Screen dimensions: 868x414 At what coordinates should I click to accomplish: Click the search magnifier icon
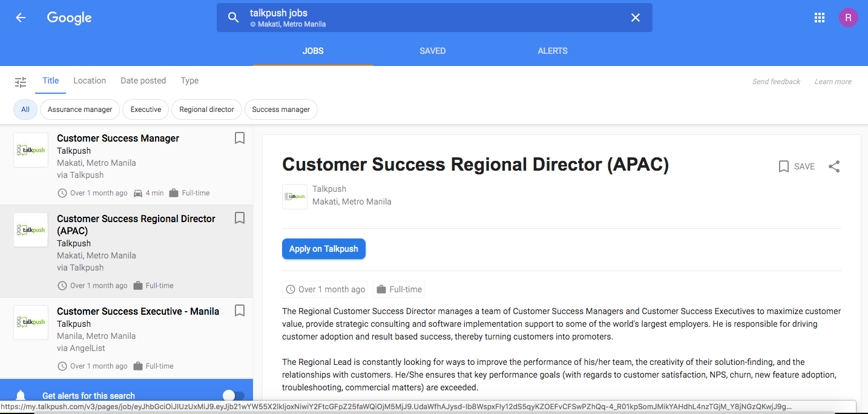tap(233, 18)
